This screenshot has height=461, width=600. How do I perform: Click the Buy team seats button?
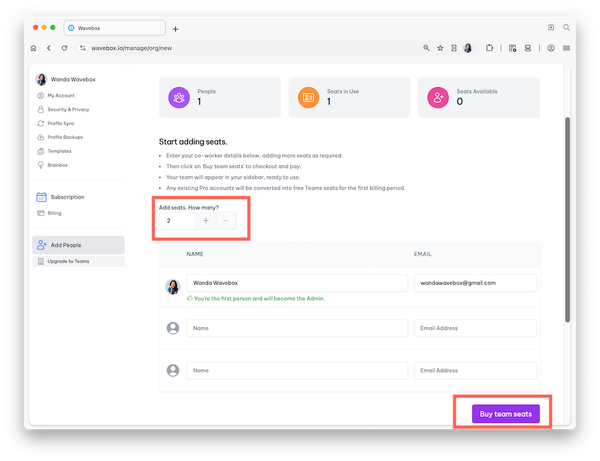508,414
